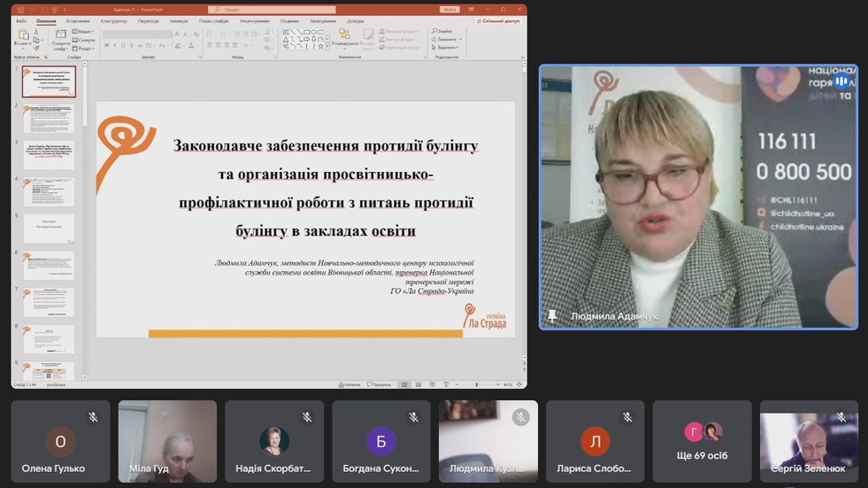Apply Underline formatting in the ribbon
The width and height of the screenshot is (868, 488).
pyautogui.click(x=123, y=45)
